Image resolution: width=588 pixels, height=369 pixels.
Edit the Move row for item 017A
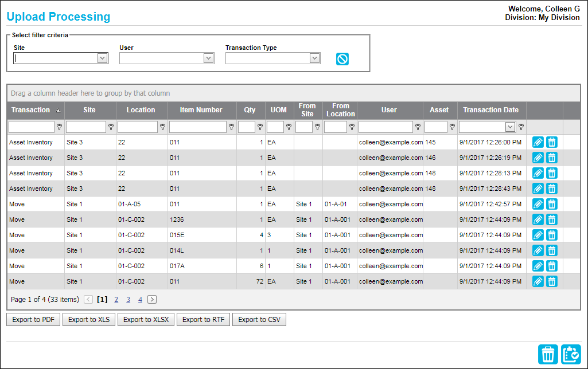pyautogui.click(x=538, y=266)
